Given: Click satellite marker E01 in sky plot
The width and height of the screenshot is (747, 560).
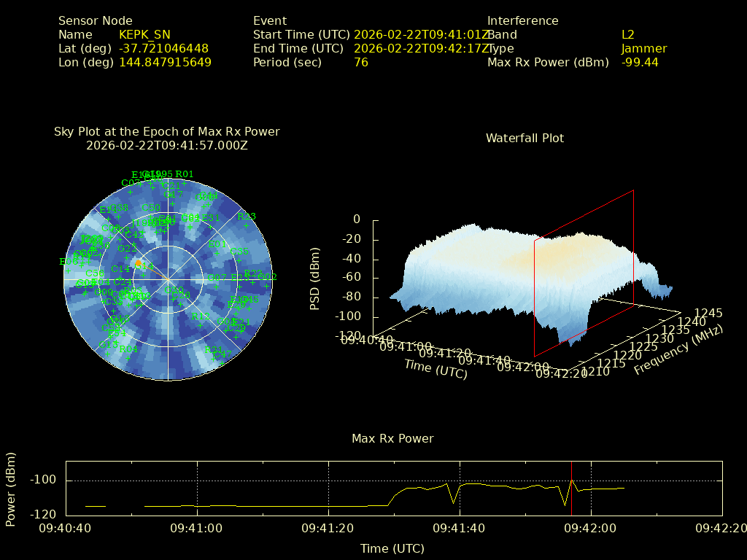Looking at the screenshot, I should [217, 245].
